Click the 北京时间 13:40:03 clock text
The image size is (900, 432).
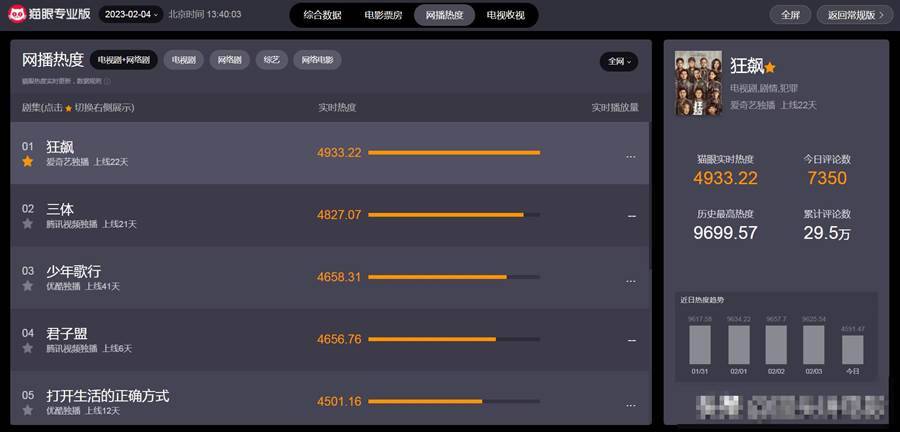(x=205, y=14)
